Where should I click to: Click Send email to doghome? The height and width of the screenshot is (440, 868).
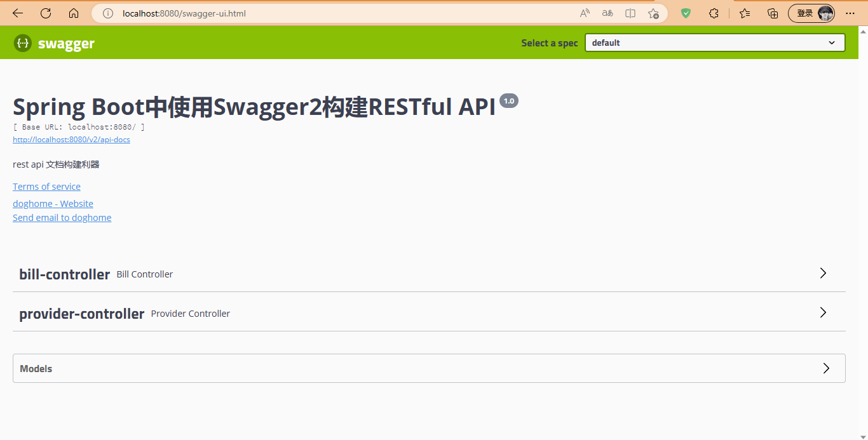[62, 218]
